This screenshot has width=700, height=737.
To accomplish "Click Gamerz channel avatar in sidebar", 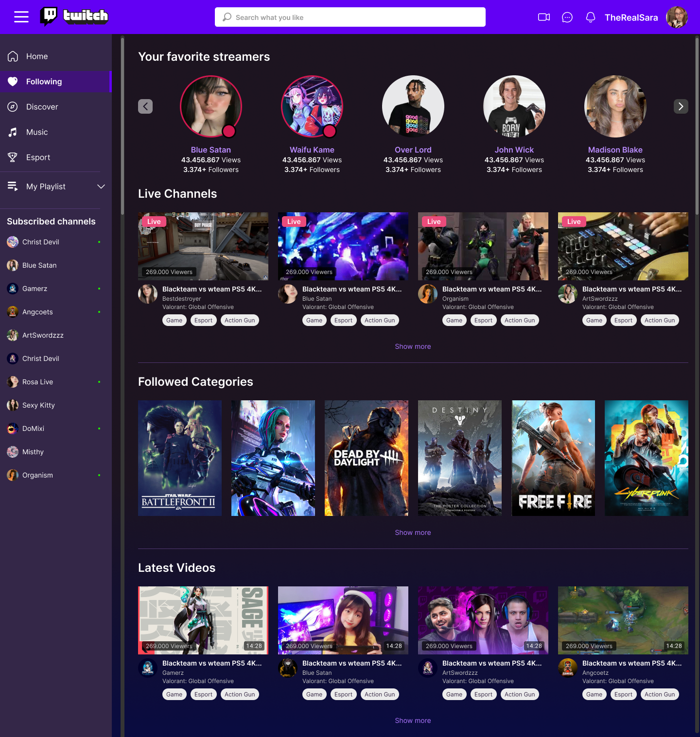I will (13, 289).
